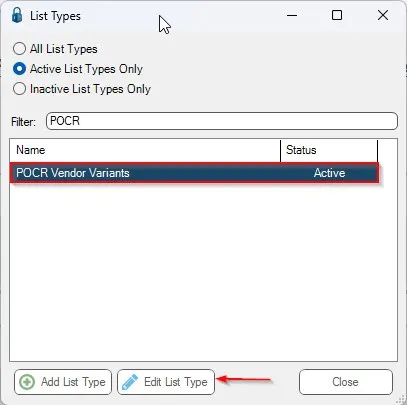This screenshot has height=405, width=407.
Task: Open the Add List Type dialog
Action: tap(63, 382)
